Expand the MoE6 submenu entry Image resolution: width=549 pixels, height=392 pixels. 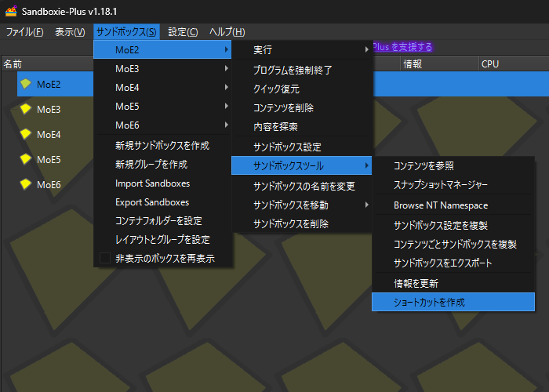click(x=162, y=125)
